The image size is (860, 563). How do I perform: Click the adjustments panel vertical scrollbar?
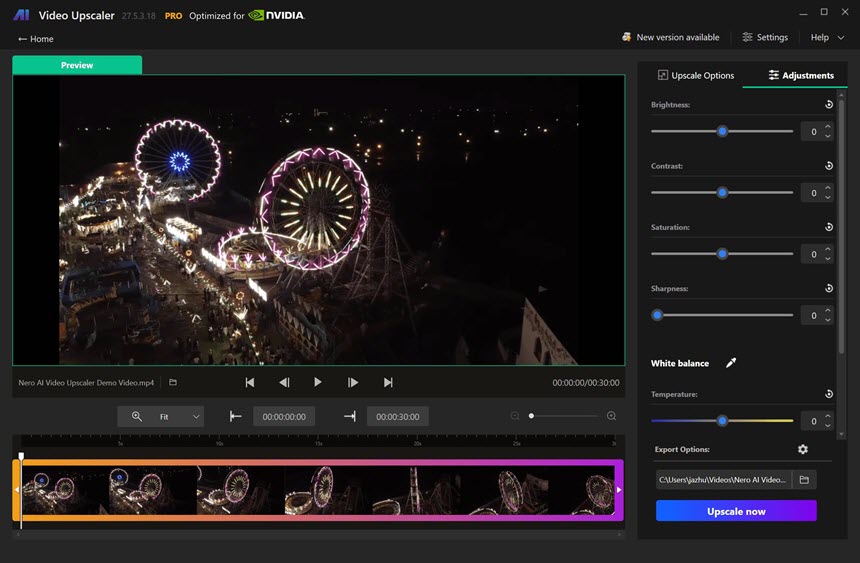841,225
